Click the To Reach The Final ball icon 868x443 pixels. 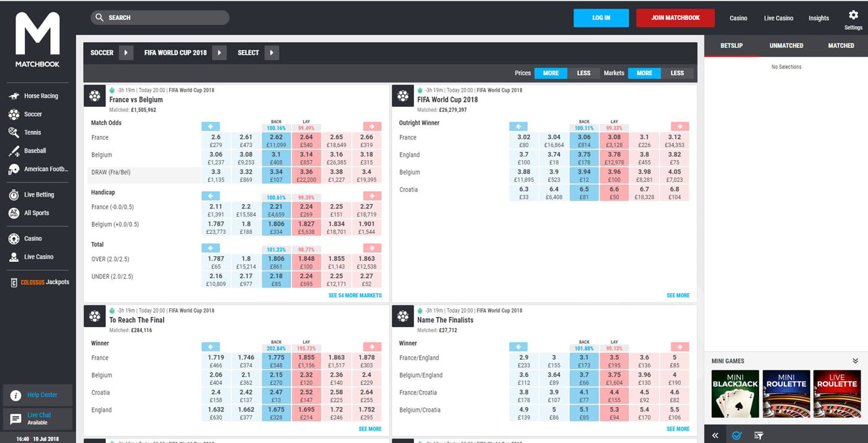pyautogui.click(x=95, y=316)
